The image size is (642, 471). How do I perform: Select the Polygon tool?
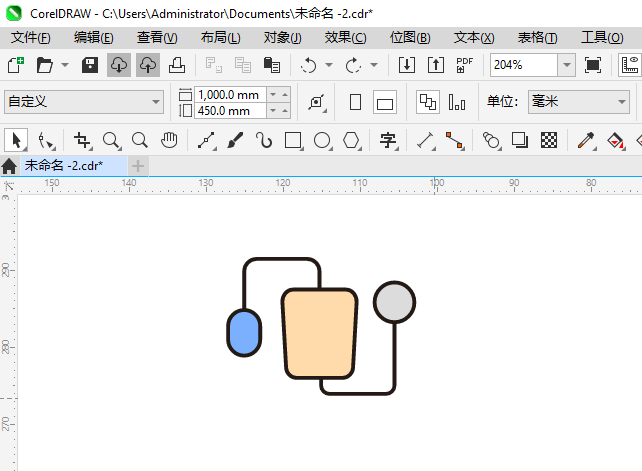coord(351,140)
